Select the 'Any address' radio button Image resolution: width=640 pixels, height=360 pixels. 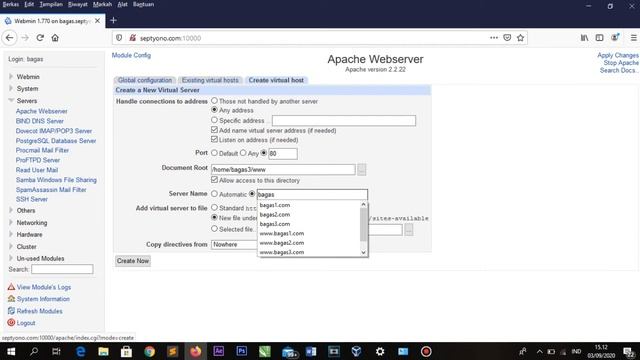point(214,110)
